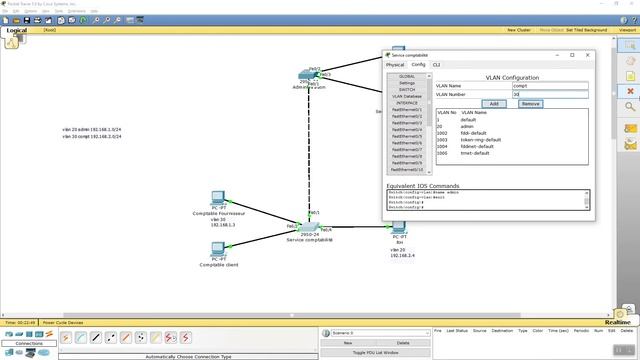Activate the Inspect magnifier tool
This screenshot has height=360, width=640.
630,107
